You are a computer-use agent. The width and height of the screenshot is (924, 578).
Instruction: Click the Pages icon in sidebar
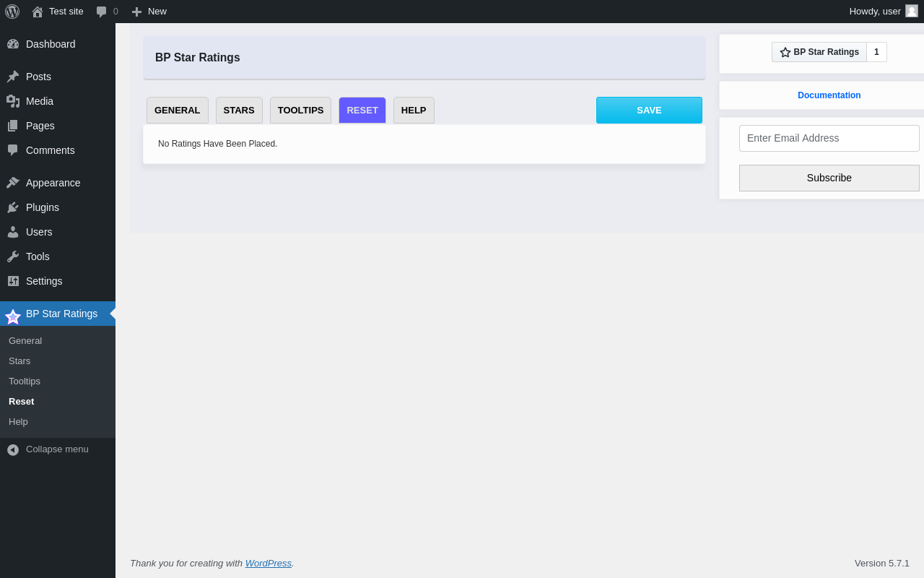13,126
